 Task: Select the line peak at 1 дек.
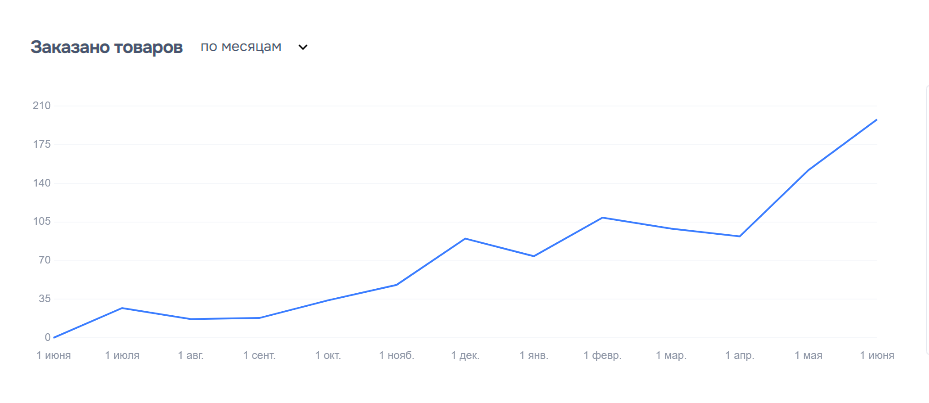coord(465,238)
